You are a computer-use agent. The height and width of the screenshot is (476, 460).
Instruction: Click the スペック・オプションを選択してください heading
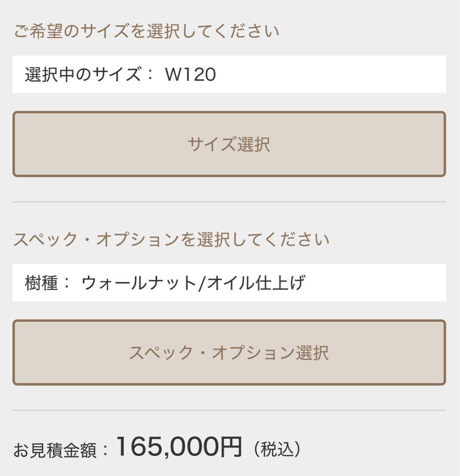[x=171, y=240]
